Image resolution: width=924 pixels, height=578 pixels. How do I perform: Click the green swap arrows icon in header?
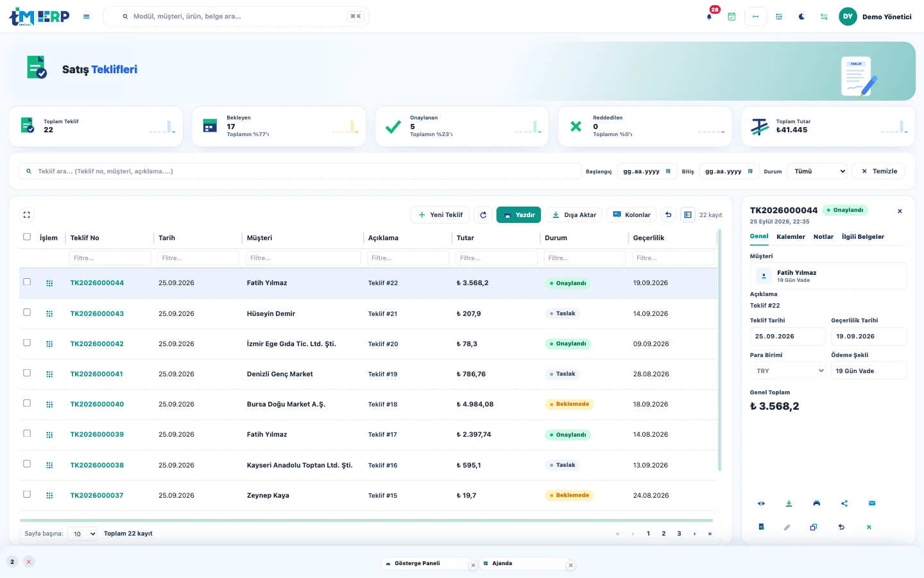pos(824,17)
